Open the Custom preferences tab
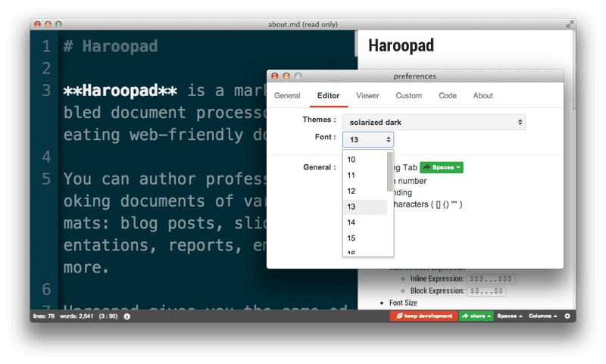This screenshot has width=606, height=364. (408, 95)
